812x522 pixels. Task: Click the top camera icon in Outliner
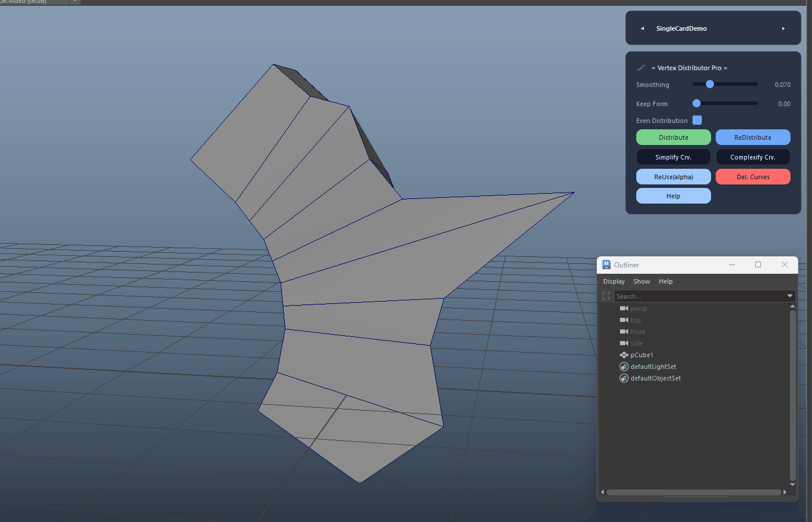pyautogui.click(x=624, y=320)
